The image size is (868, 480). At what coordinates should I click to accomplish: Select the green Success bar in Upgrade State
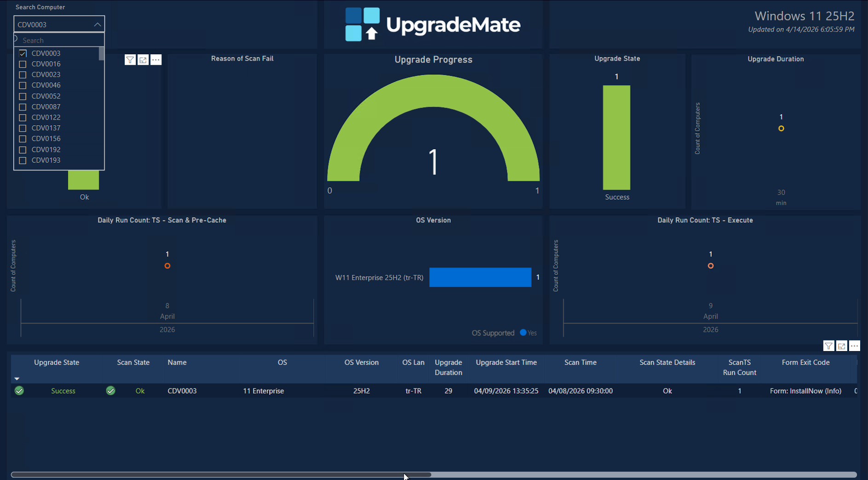tap(617, 138)
